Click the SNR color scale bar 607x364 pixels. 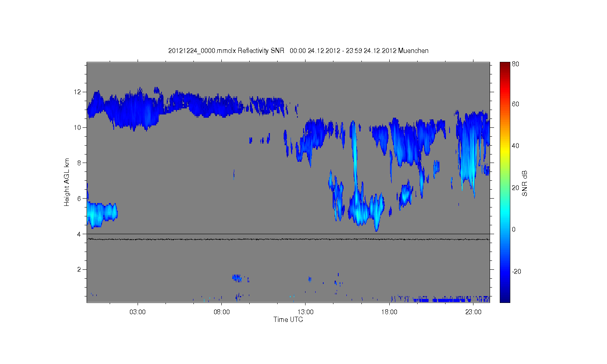(505, 182)
